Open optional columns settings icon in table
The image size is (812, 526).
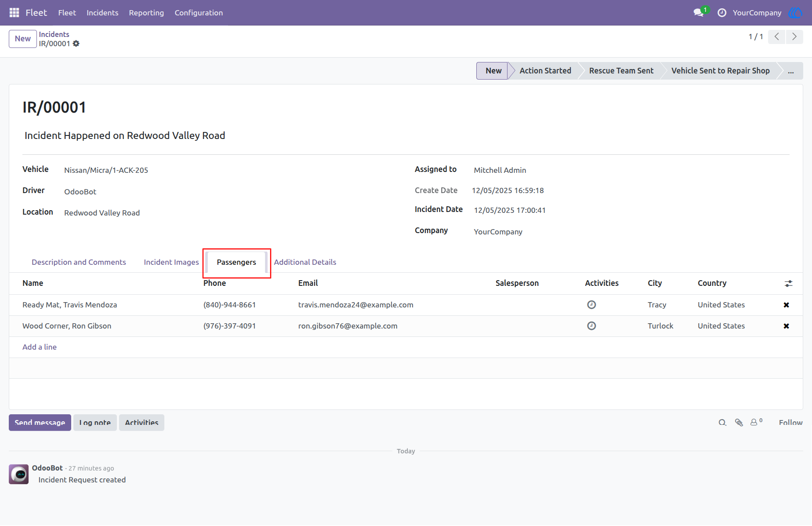click(789, 284)
